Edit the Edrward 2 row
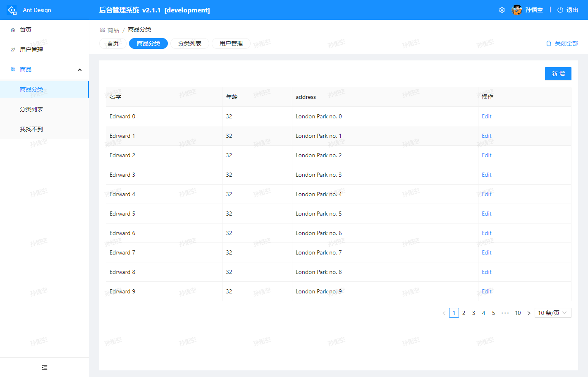The image size is (588, 377). (x=487, y=155)
